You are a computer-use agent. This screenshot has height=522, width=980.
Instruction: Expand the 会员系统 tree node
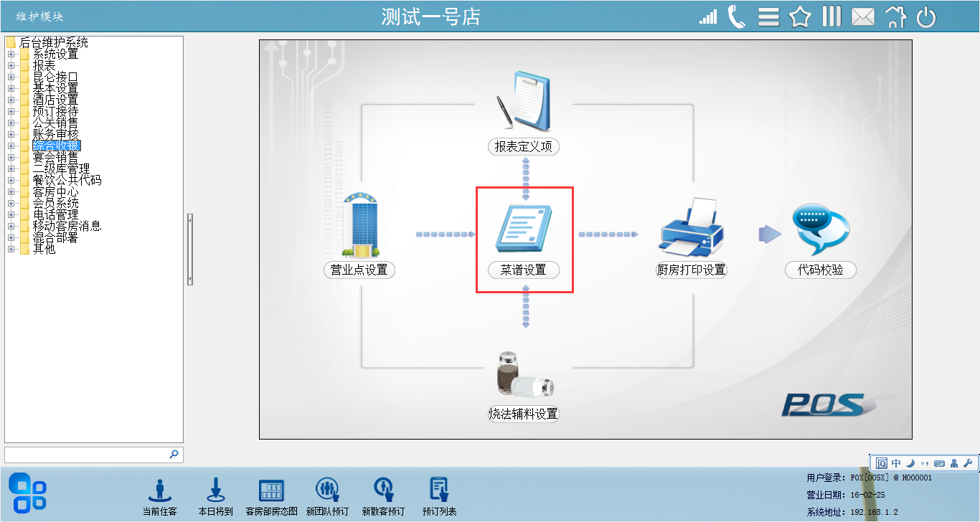pyautogui.click(x=11, y=203)
